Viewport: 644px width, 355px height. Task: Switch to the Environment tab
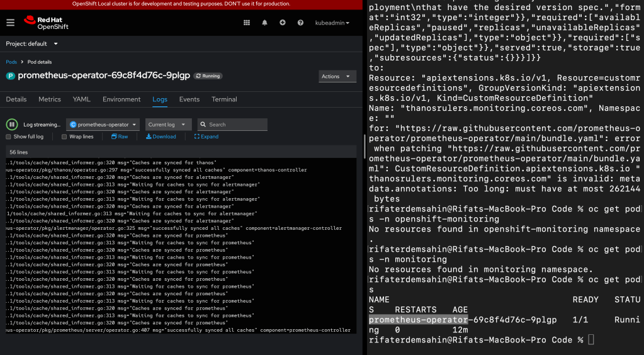pyautogui.click(x=121, y=99)
